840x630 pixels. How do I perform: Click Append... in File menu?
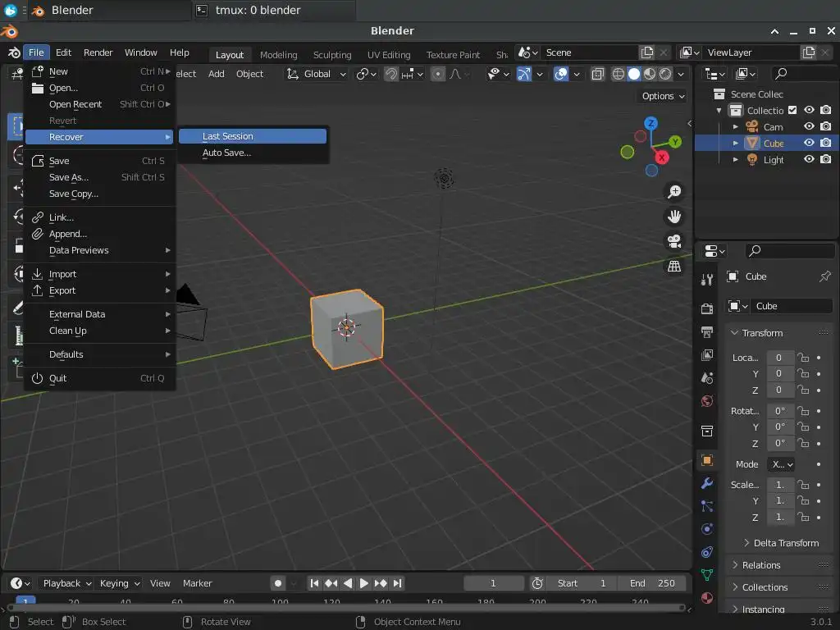[99, 234]
